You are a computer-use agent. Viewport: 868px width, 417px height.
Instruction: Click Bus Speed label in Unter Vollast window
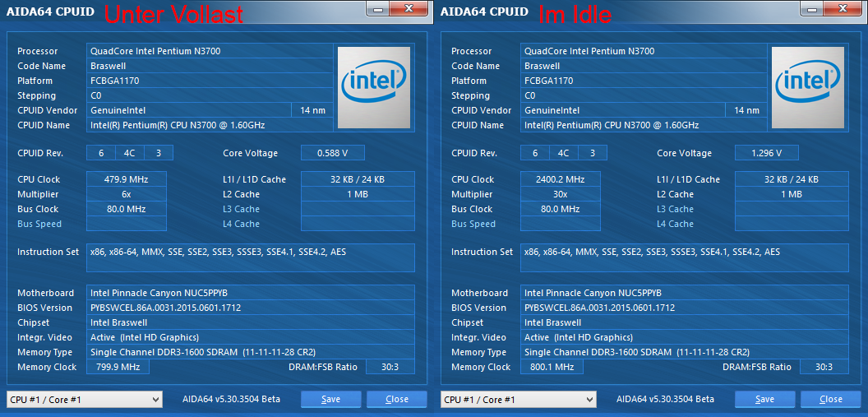tap(39, 224)
